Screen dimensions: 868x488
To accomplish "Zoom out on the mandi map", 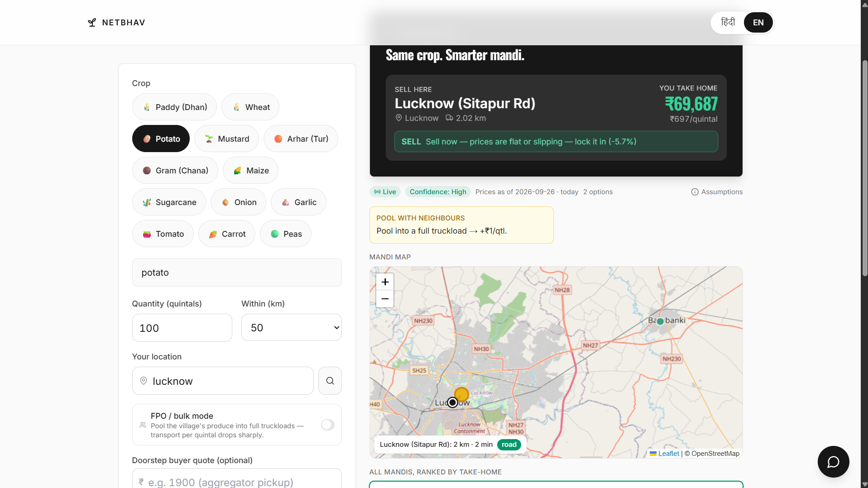I will (385, 299).
